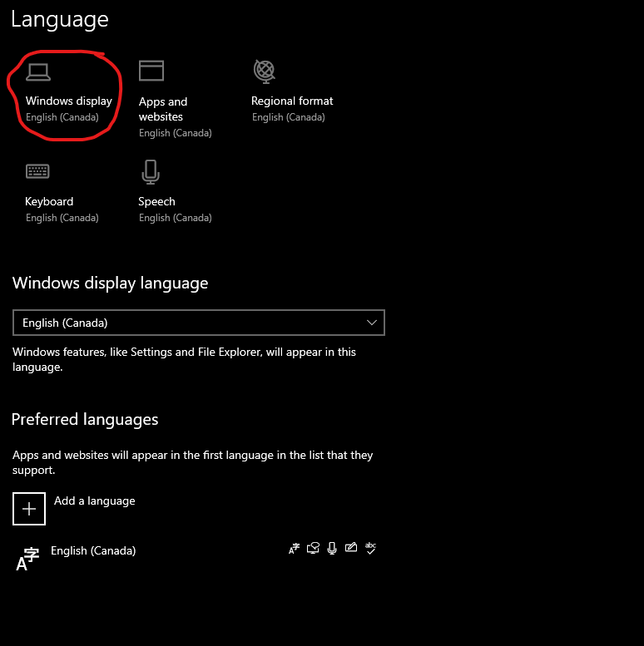Click the language glyph icon beside English (Canada)
The height and width of the screenshot is (646, 644).
(27, 559)
